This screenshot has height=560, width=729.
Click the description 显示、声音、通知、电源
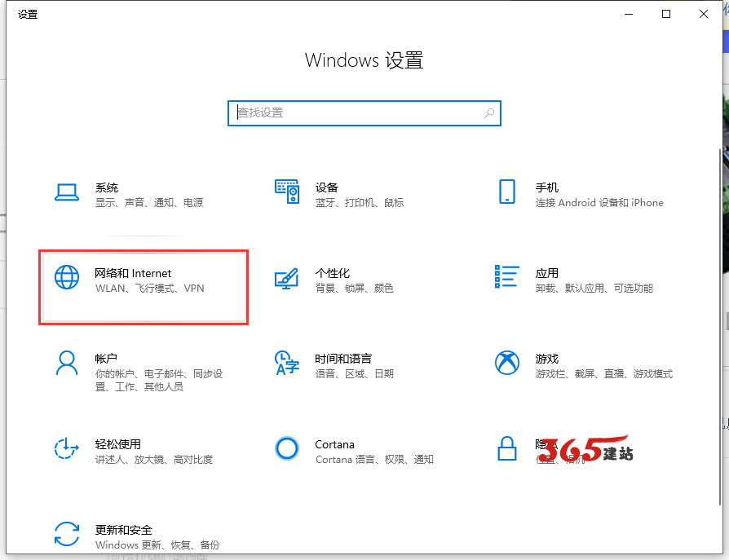pos(149,203)
